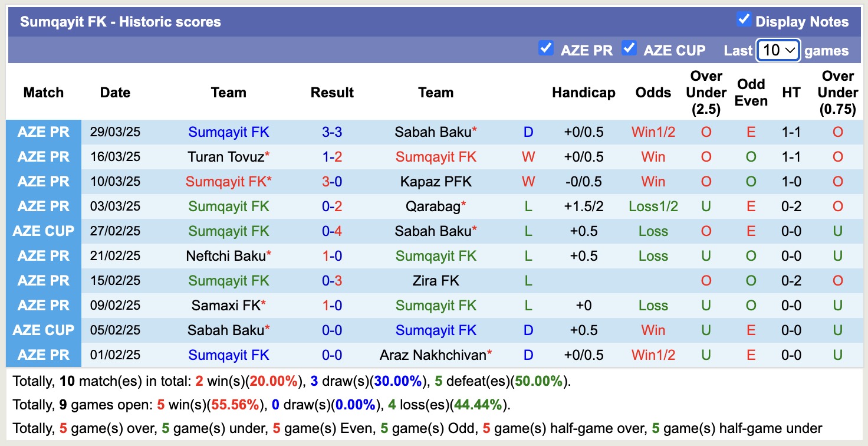This screenshot has height=446, width=868.
Task: Uncheck the AZE CUP league filter
Action: [629, 48]
